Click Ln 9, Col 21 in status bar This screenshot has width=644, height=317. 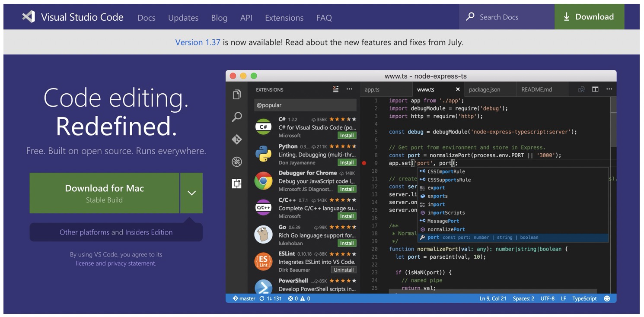[493, 298]
